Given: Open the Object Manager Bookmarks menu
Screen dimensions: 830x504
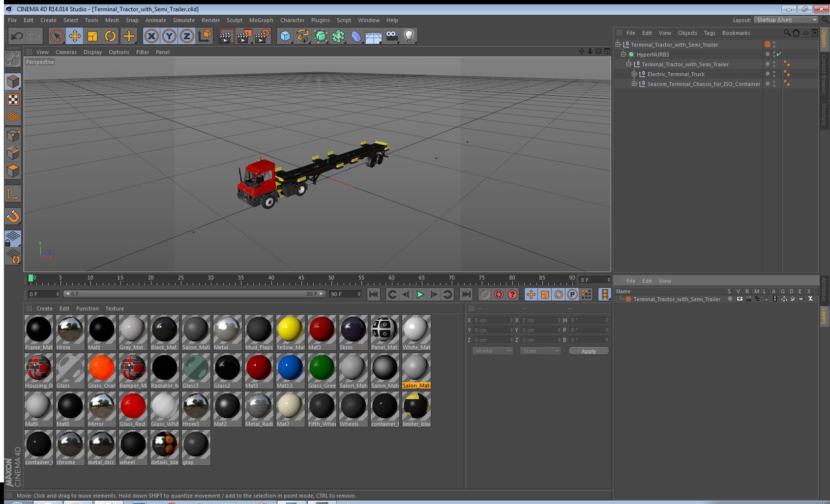Looking at the screenshot, I should tap(736, 33).
